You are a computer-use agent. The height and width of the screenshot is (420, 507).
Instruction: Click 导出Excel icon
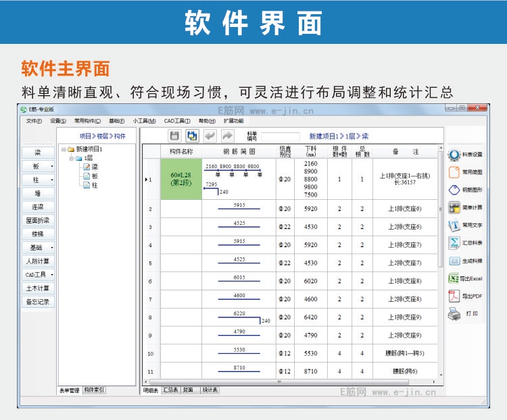pos(454,278)
